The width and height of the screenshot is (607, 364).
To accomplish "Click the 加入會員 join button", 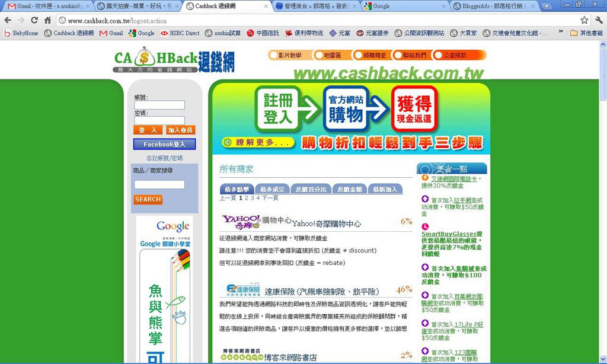I will [181, 130].
